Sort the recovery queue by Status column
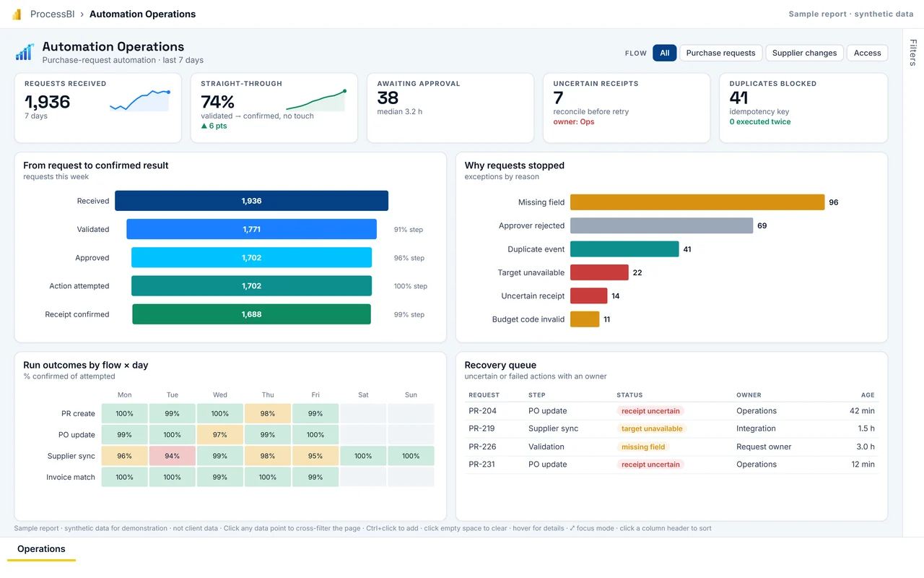The height and width of the screenshot is (578, 924). [x=629, y=395]
